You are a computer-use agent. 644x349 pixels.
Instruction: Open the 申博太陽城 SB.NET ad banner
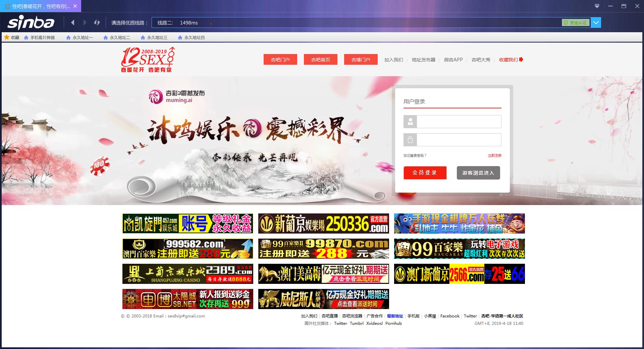point(188,299)
